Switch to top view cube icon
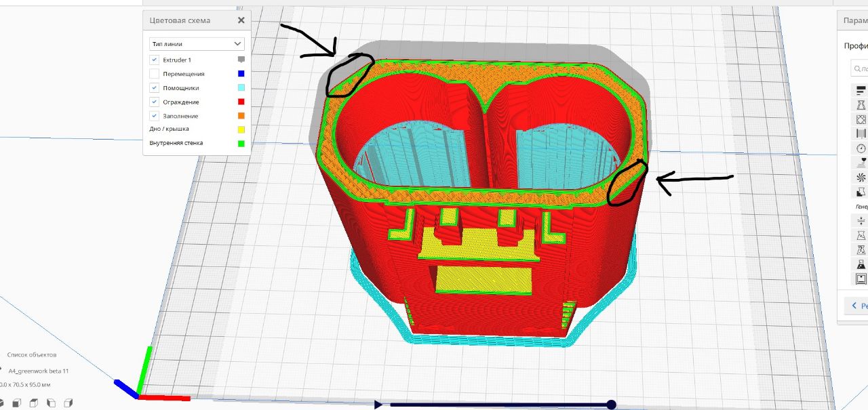Image resolution: width=868 pixels, height=410 pixels. [x=33, y=403]
